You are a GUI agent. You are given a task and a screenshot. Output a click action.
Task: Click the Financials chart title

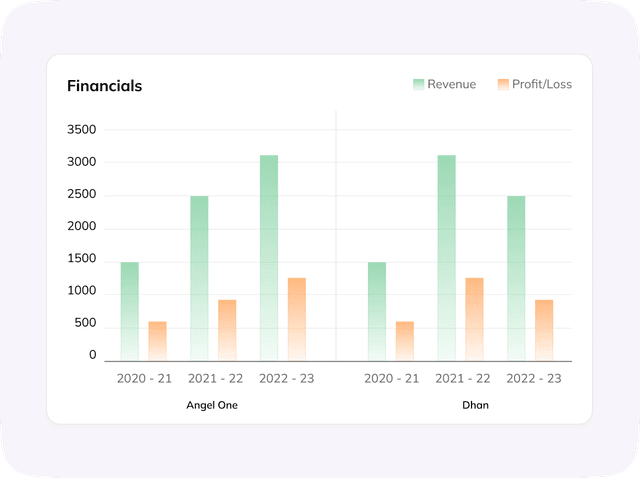[104, 86]
